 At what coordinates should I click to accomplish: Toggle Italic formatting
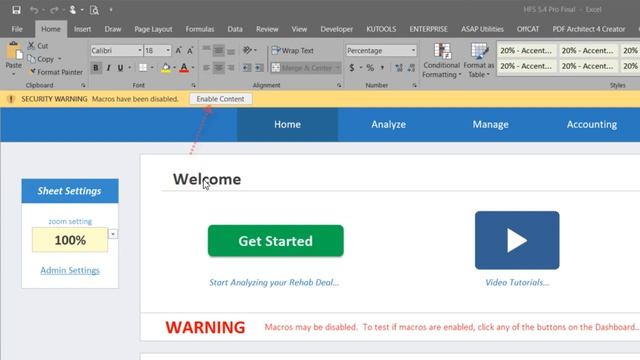[x=108, y=68]
